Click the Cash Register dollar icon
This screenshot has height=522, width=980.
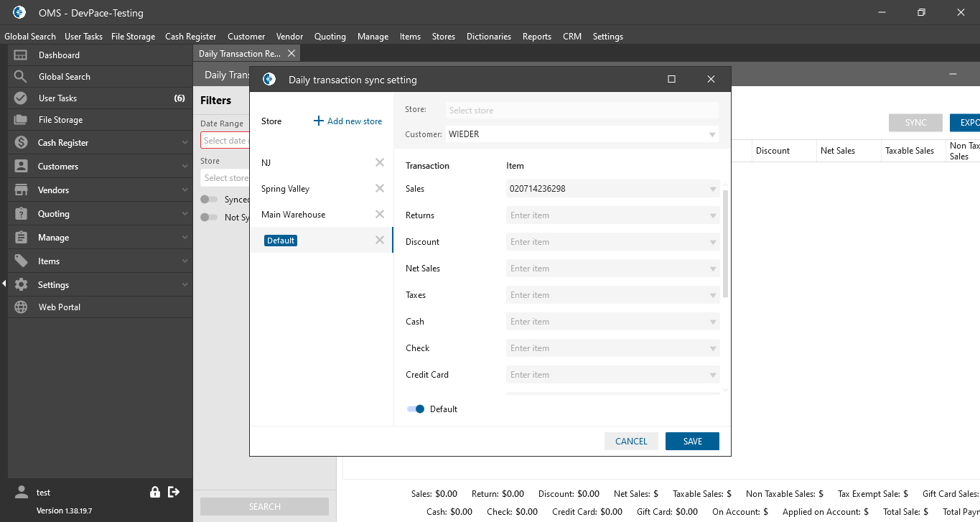(21, 143)
